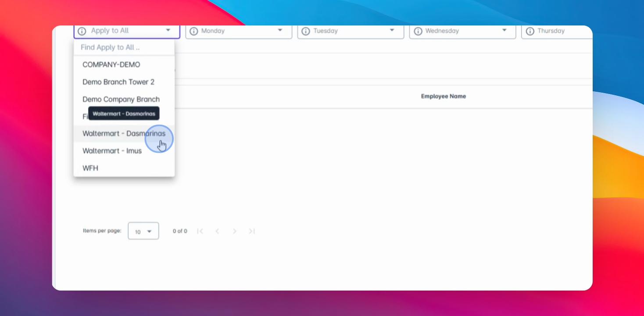Open the Tuesday dropdown arrow

[392, 31]
